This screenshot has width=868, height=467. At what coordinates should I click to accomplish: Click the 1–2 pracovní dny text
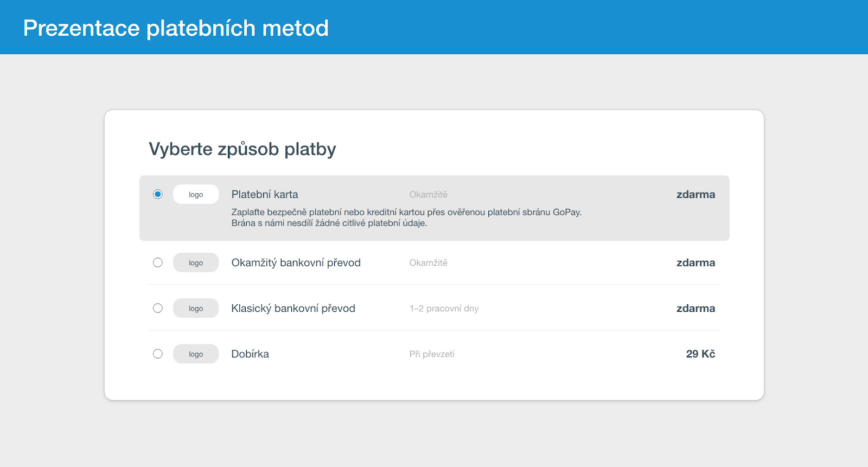(x=444, y=308)
